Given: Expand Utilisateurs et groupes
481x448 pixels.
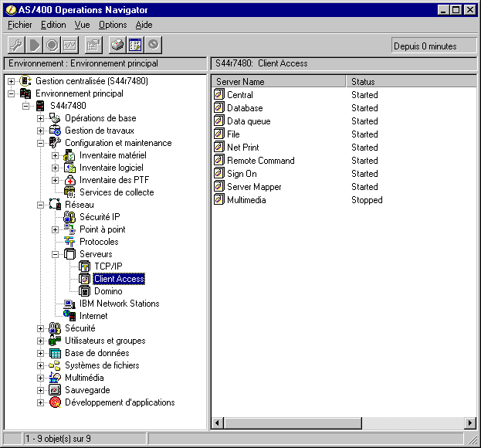Looking at the screenshot, I should (x=40, y=341).
